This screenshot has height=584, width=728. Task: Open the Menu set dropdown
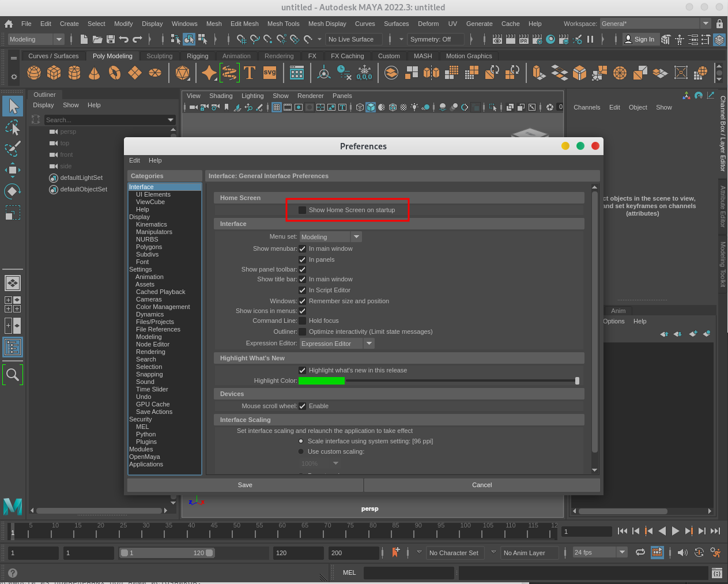(x=356, y=237)
